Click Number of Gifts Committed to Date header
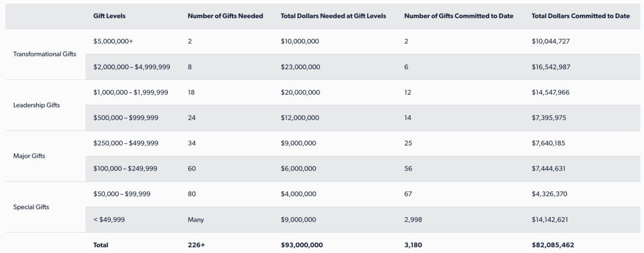 click(x=458, y=16)
